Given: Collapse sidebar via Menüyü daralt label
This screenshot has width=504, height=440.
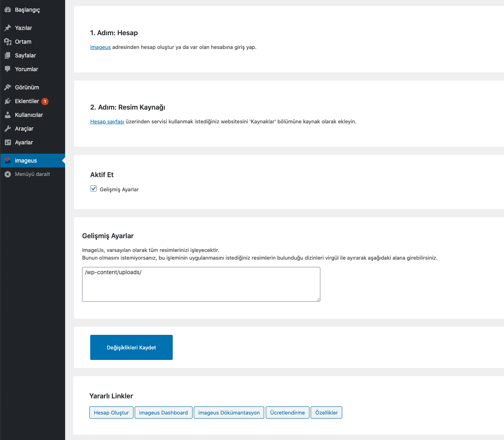Looking at the screenshot, I should (x=32, y=174).
